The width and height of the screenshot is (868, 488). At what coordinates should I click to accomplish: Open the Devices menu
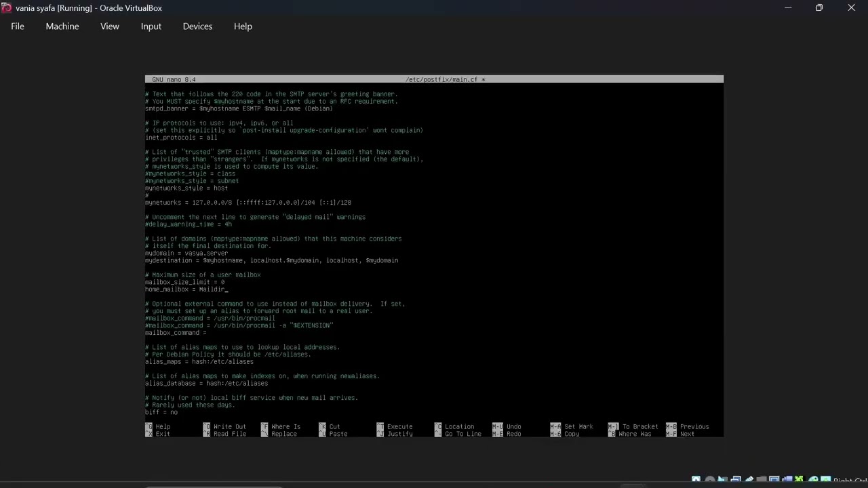click(197, 26)
